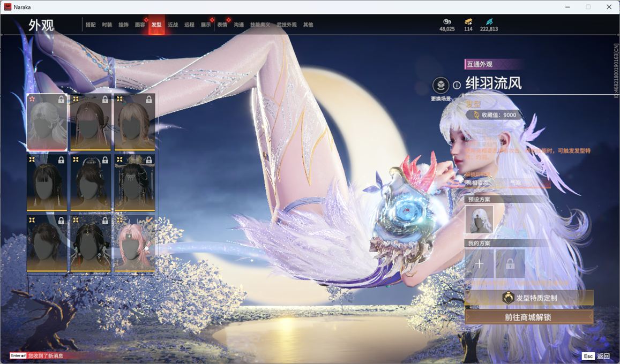620x364 pixels.
Task: Open the 发型特质定制 hairstyle trait customization button
Action: tap(529, 298)
